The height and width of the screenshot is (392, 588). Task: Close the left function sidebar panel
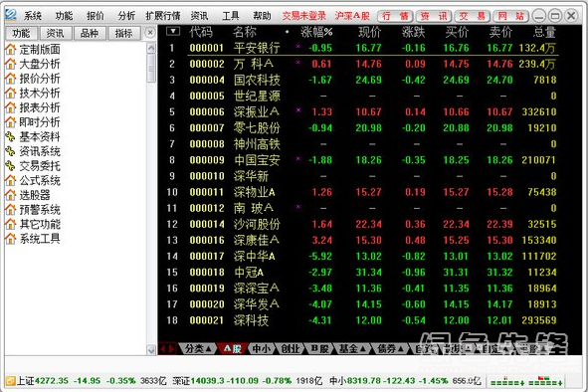tap(150, 33)
